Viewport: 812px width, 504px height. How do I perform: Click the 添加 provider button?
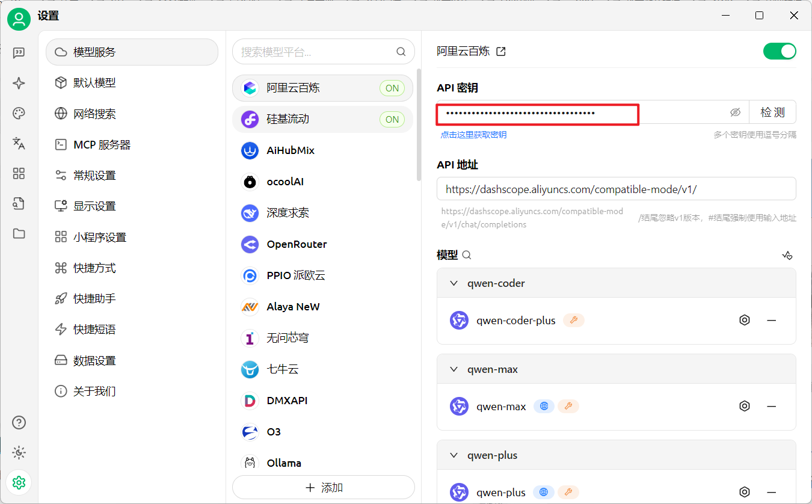point(324,488)
